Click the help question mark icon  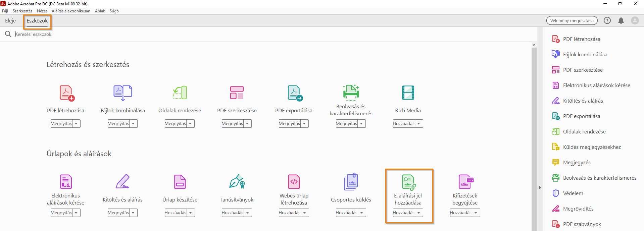click(607, 20)
